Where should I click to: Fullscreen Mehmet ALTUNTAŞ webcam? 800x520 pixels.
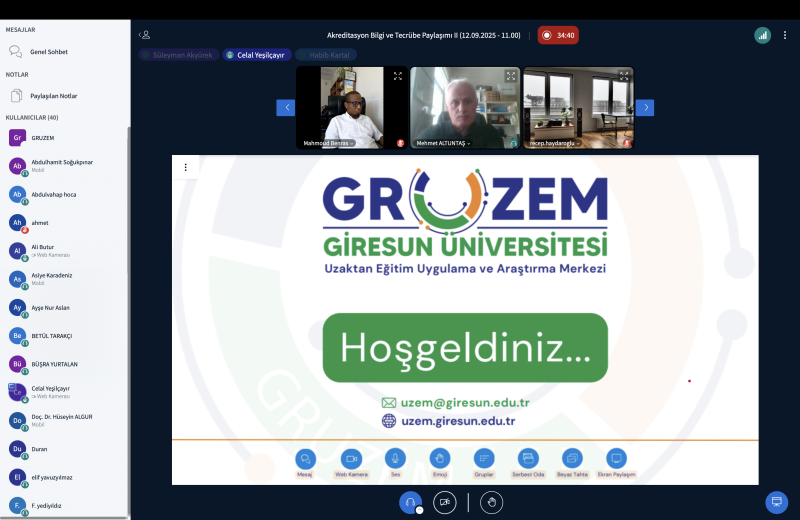coord(511,76)
